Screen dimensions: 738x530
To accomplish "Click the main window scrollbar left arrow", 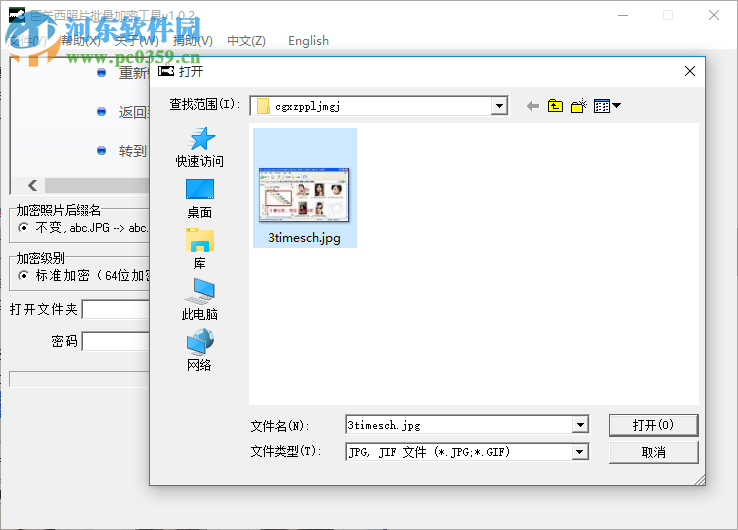I will click(x=32, y=185).
